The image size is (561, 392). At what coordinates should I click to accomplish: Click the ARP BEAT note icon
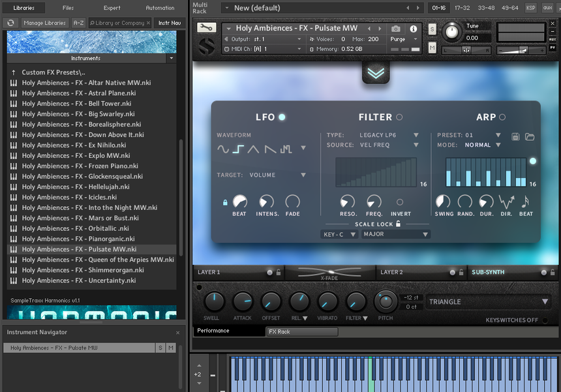point(525,202)
